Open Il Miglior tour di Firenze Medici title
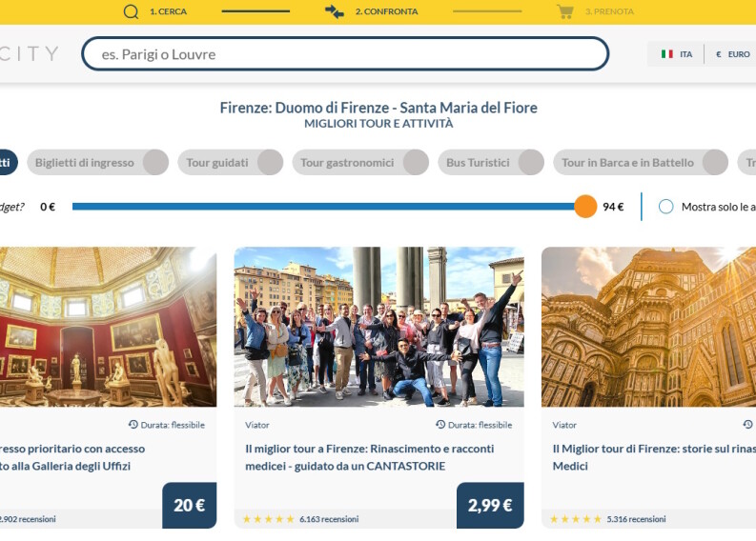 pyautogui.click(x=654, y=457)
